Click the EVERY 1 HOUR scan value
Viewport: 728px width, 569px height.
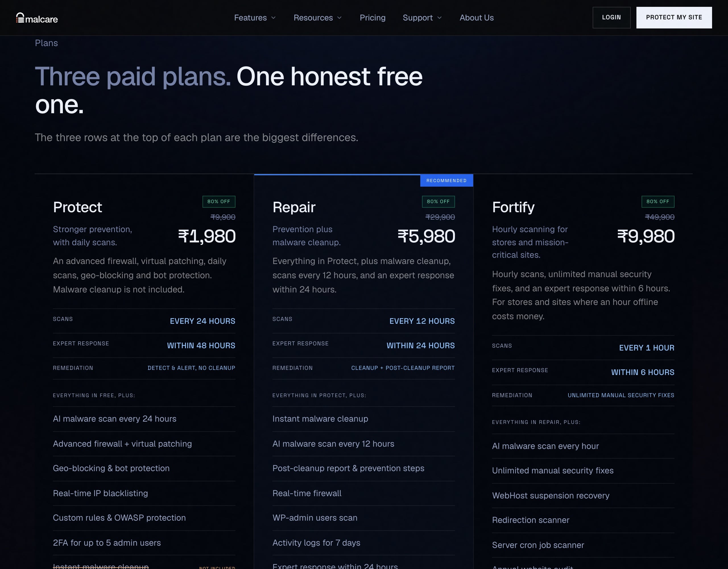[647, 348]
